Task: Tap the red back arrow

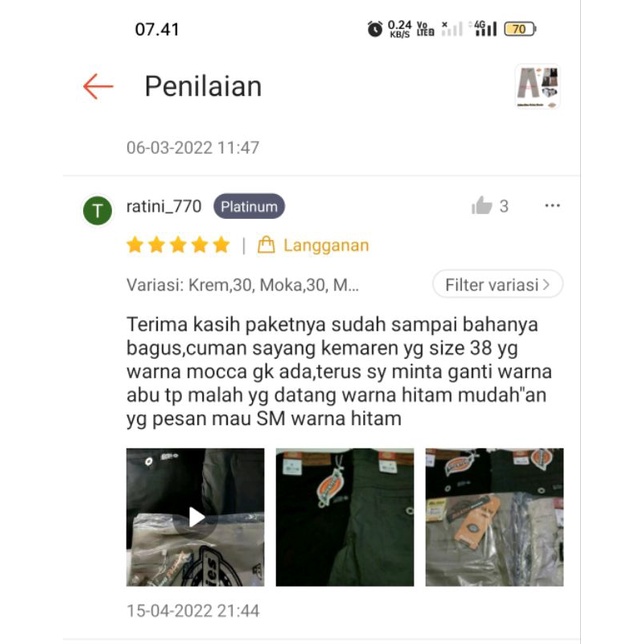Action: pyautogui.click(x=98, y=86)
